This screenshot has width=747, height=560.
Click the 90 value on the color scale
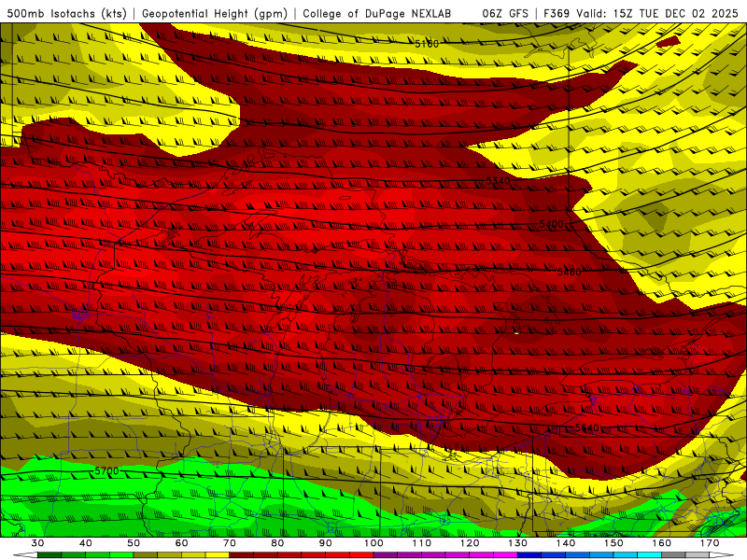point(325,543)
